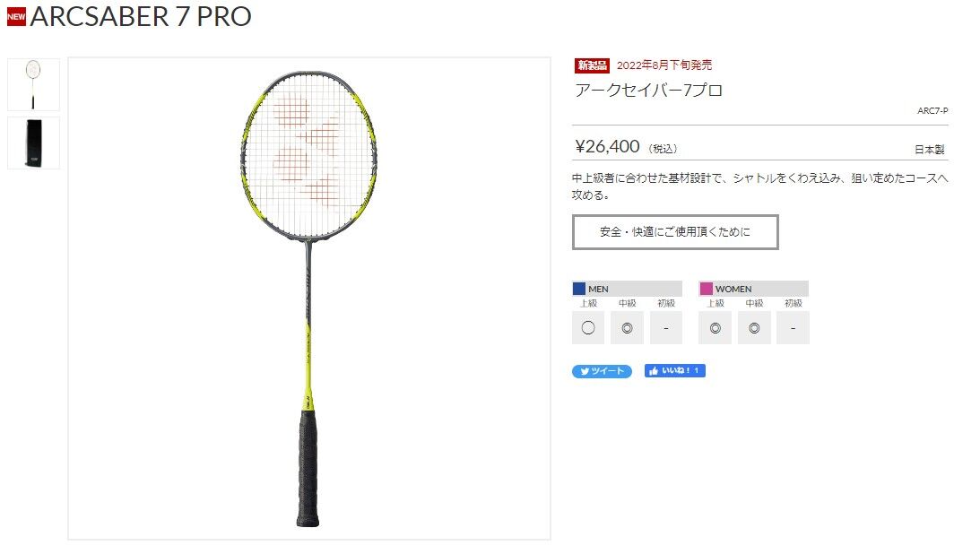Share via the Twitter ツイート button
This screenshot has height=554, width=980.
pyautogui.click(x=602, y=371)
